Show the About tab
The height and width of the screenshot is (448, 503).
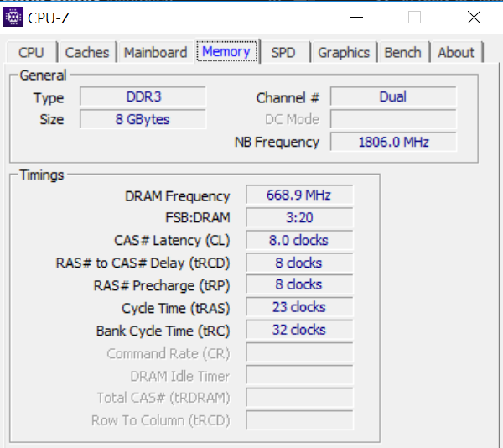tap(456, 52)
